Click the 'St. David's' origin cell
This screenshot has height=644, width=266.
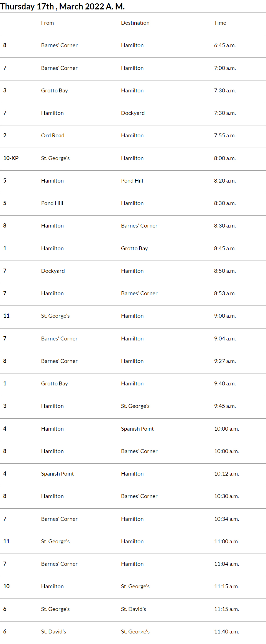coord(53,632)
